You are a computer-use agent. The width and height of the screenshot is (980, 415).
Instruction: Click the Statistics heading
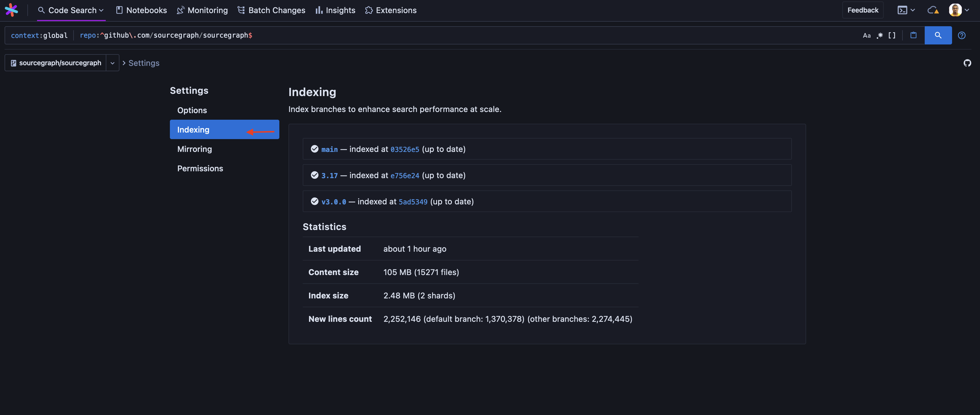(x=324, y=227)
